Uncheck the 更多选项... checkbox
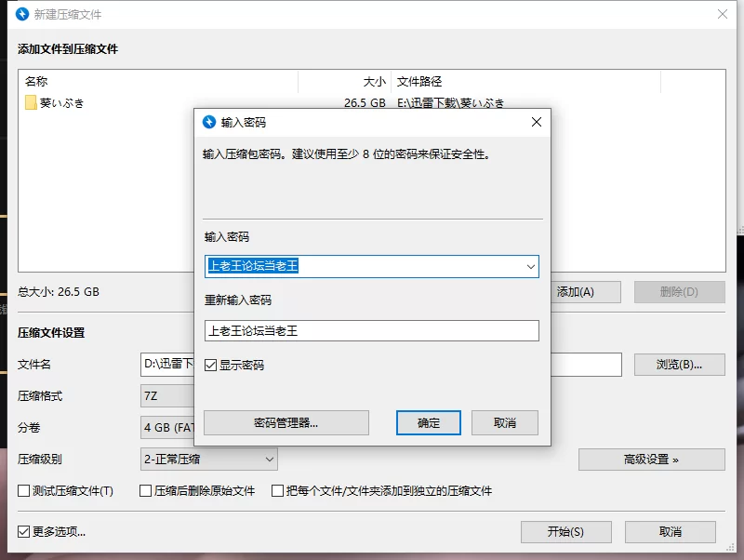The width and height of the screenshot is (744, 560). [24, 531]
